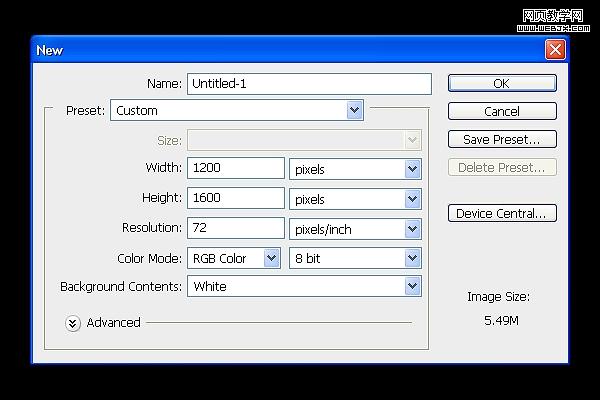
Task: Open the Background Contents dropdown White
Action: [304, 286]
